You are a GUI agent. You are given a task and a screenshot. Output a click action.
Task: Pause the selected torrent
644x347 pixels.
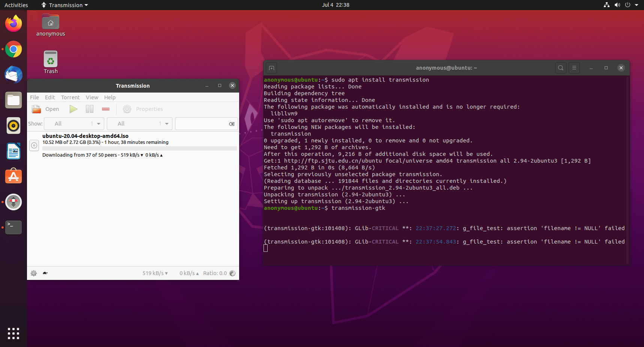click(x=89, y=109)
